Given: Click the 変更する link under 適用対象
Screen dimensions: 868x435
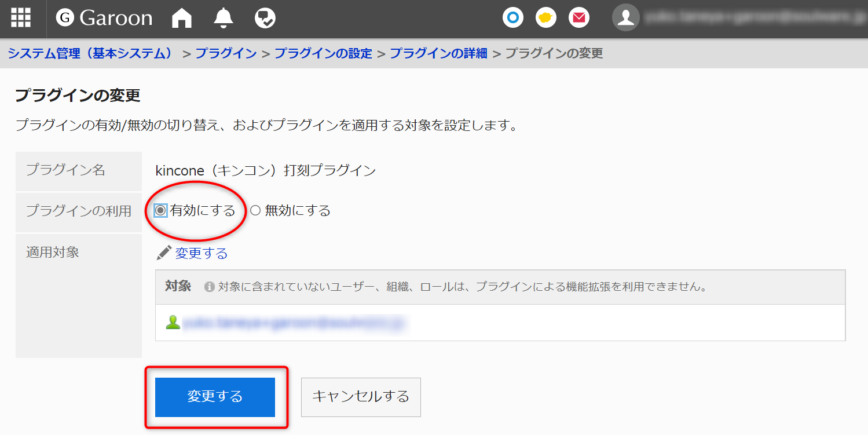Looking at the screenshot, I should pos(202,253).
